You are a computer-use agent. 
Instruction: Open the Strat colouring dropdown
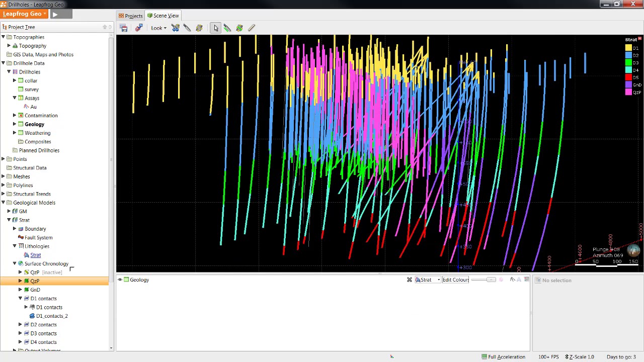[428, 280]
